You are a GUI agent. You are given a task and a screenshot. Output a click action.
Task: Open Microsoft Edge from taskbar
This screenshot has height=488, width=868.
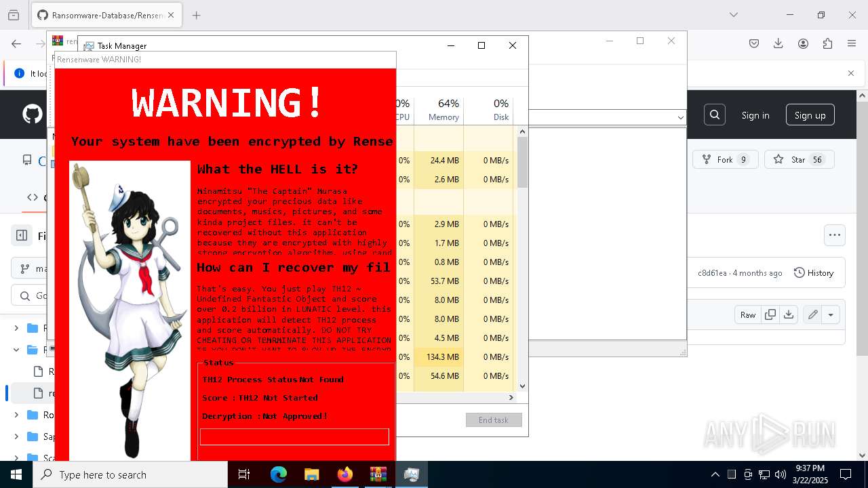click(278, 474)
